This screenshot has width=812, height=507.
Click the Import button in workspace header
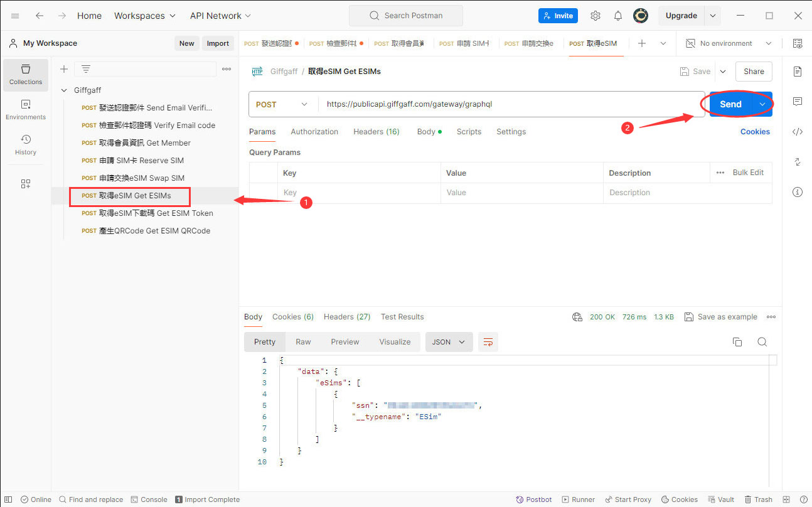tap(218, 43)
